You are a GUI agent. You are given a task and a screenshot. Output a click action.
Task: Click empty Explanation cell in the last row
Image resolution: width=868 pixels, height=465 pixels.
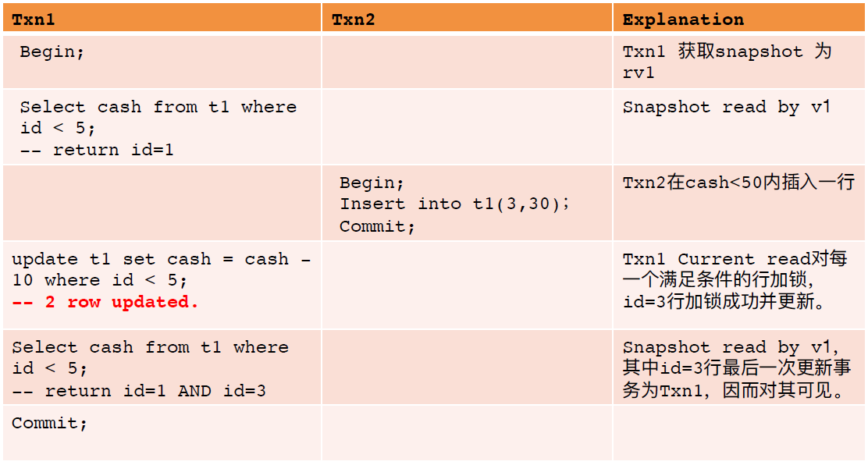738,432
